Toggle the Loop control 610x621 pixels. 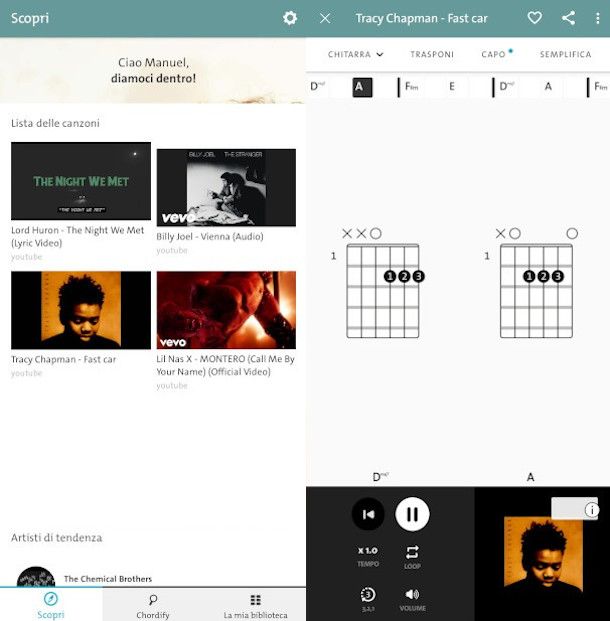(412, 556)
